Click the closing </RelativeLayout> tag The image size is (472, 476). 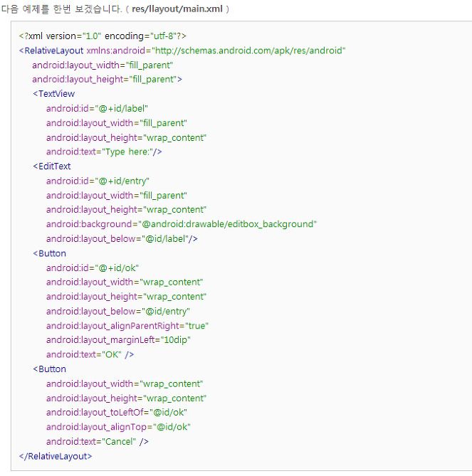[56, 456]
